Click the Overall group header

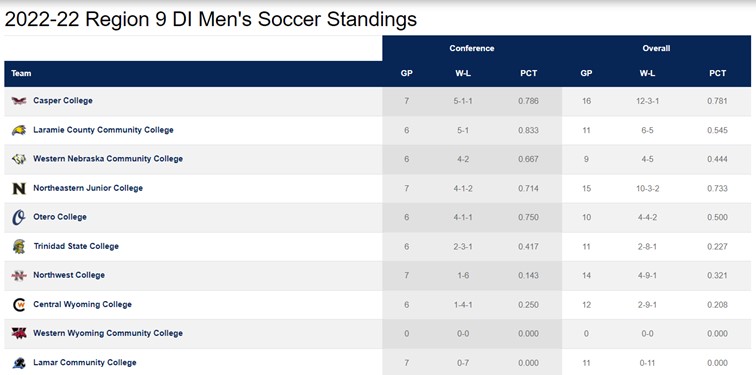click(656, 48)
